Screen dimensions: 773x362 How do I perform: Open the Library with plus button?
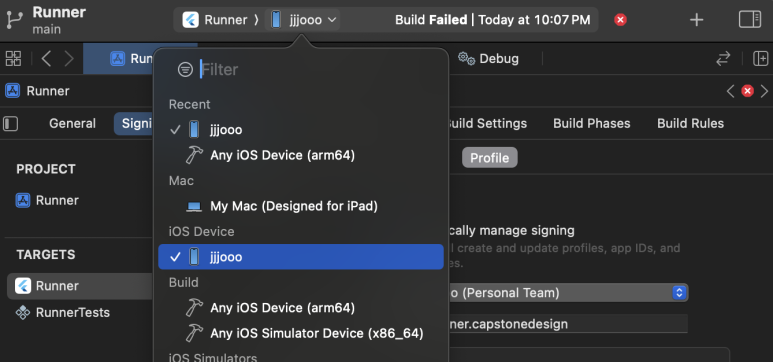696,20
